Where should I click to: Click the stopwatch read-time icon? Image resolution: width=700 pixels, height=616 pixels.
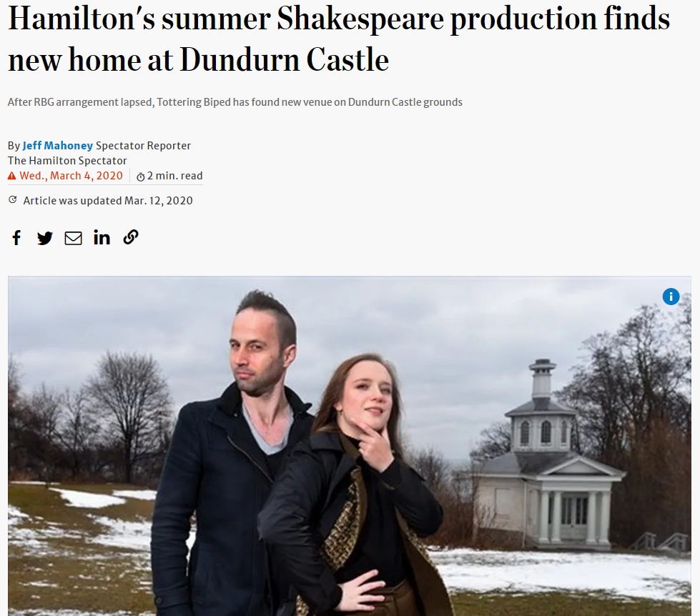click(141, 177)
